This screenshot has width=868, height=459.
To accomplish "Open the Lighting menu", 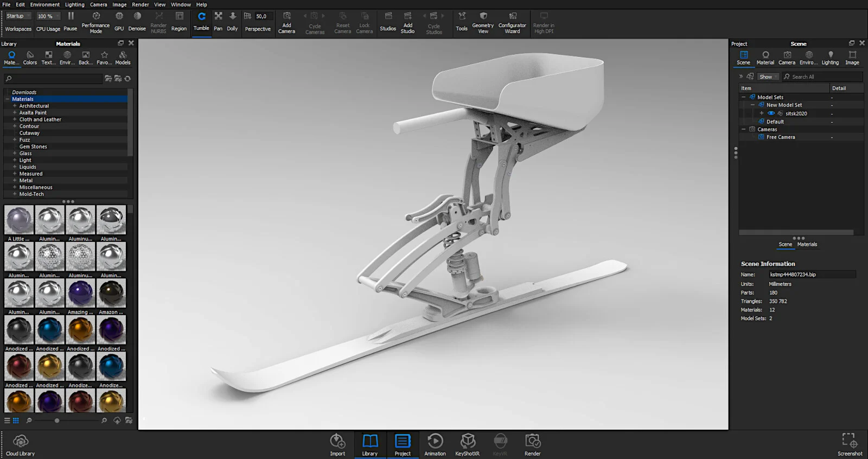I will [74, 4].
